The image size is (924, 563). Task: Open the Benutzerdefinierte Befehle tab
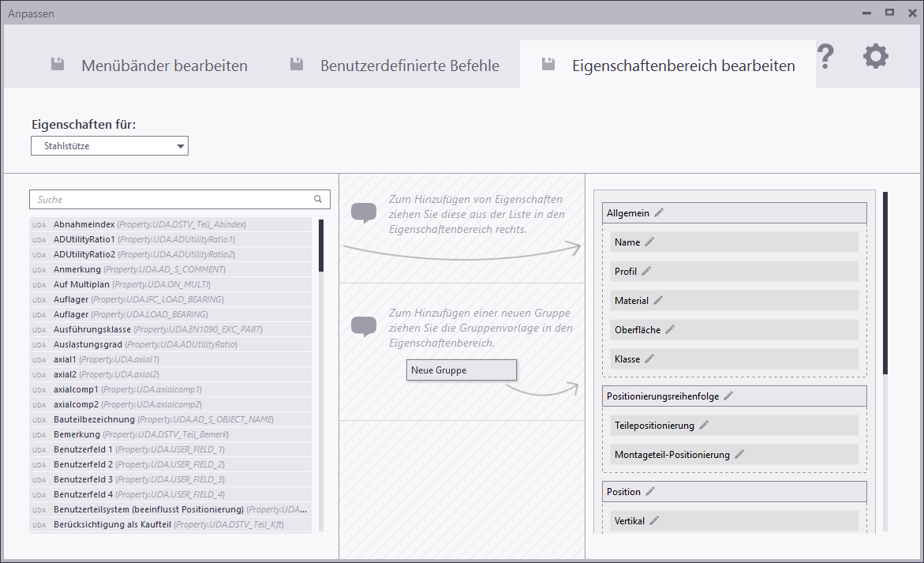click(395, 66)
